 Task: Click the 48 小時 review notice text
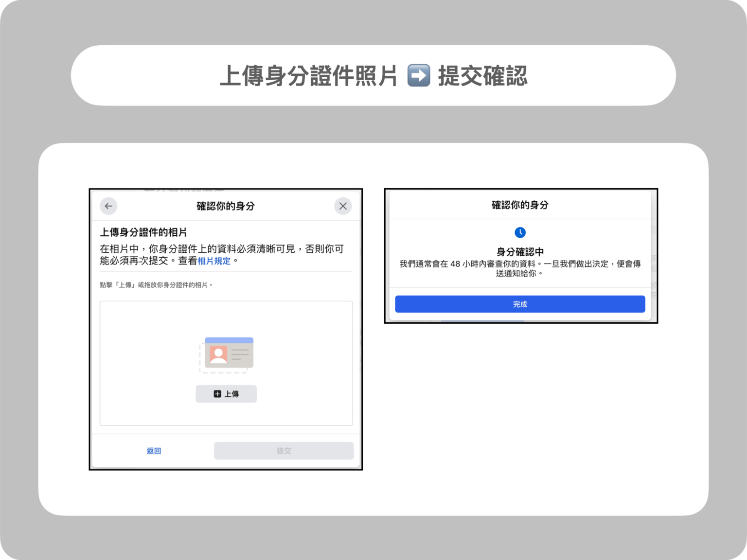click(x=520, y=269)
